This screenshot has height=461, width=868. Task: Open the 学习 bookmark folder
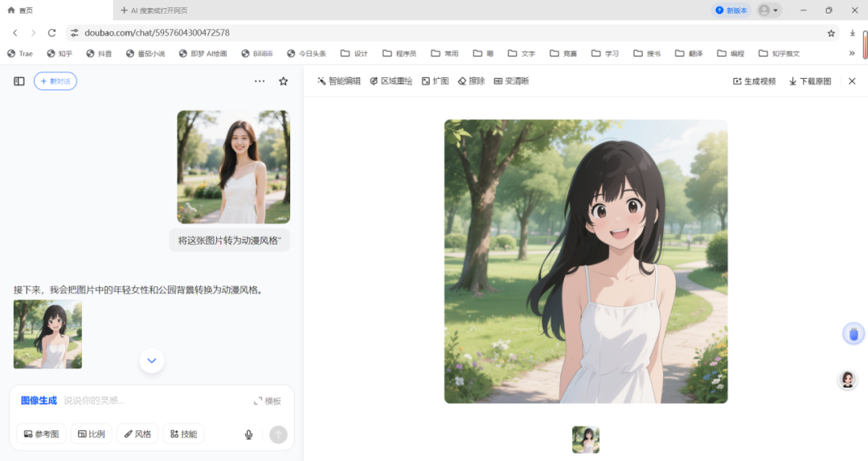(605, 53)
